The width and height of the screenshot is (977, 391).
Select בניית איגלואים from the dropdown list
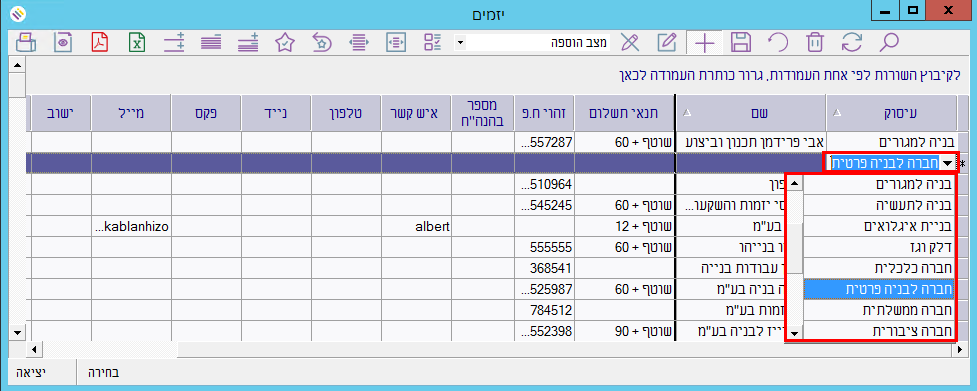click(x=879, y=227)
